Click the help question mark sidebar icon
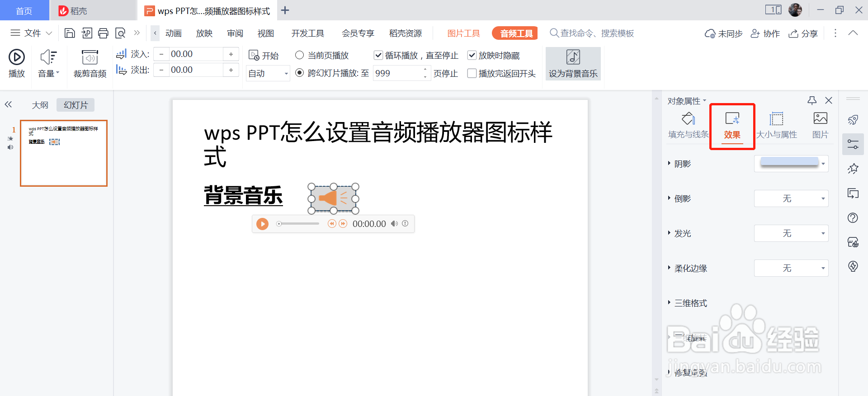This screenshot has height=396, width=868. (x=853, y=218)
